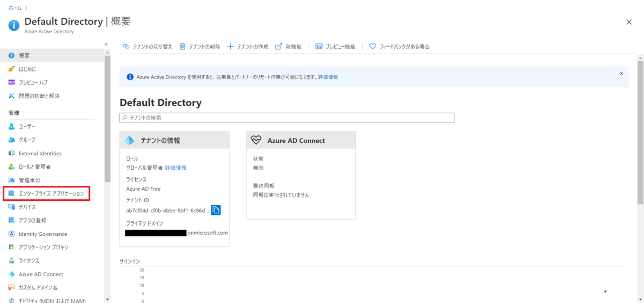Collapse the sidebar with double chevron
Screen dimensions: 644x303
[106, 44]
